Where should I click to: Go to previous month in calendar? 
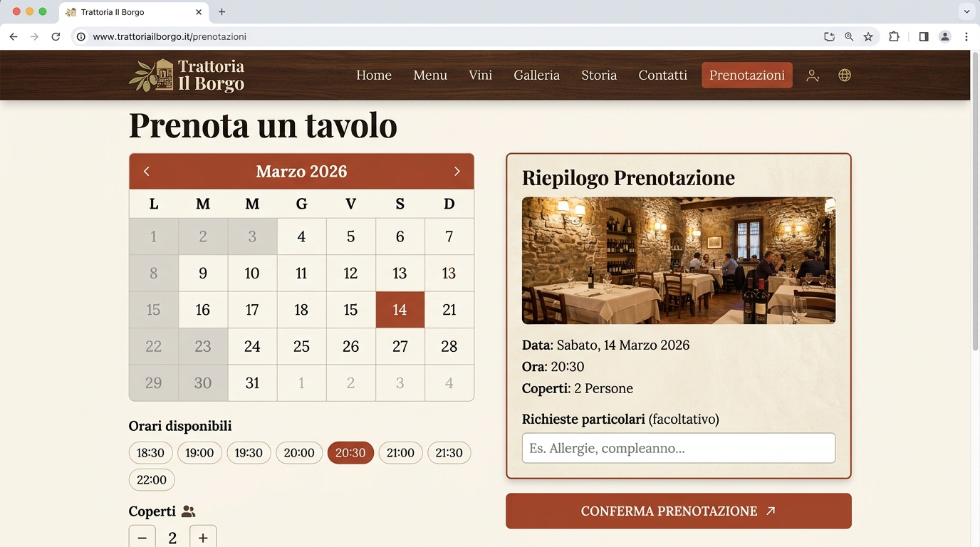(x=147, y=172)
